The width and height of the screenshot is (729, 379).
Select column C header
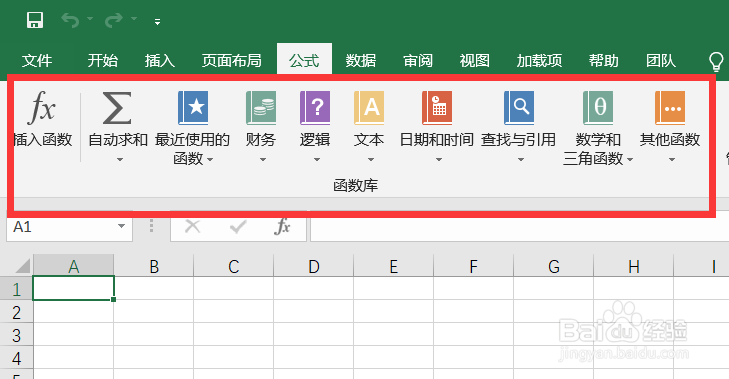(x=234, y=266)
